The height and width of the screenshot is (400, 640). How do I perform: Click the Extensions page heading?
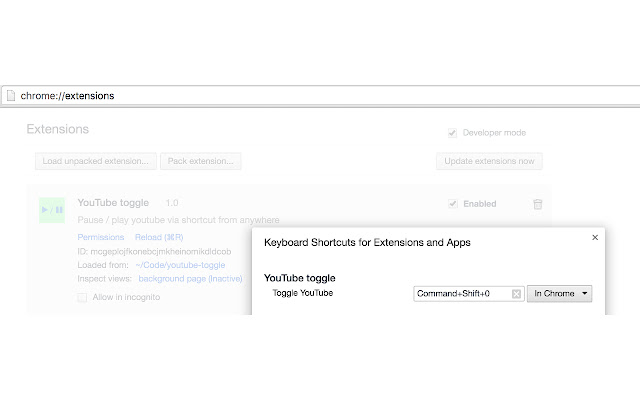pyautogui.click(x=58, y=129)
